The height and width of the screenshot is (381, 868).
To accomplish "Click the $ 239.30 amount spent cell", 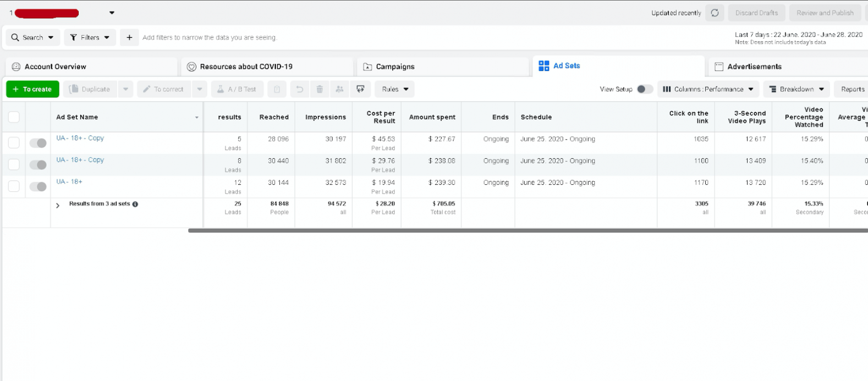I will point(441,183).
